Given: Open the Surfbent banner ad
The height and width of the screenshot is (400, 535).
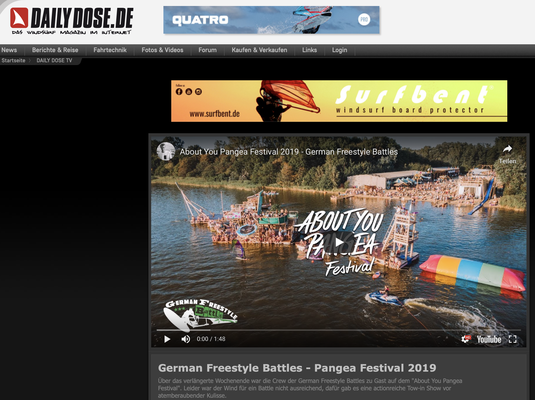Looking at the screenshot, I should [339, 101].
